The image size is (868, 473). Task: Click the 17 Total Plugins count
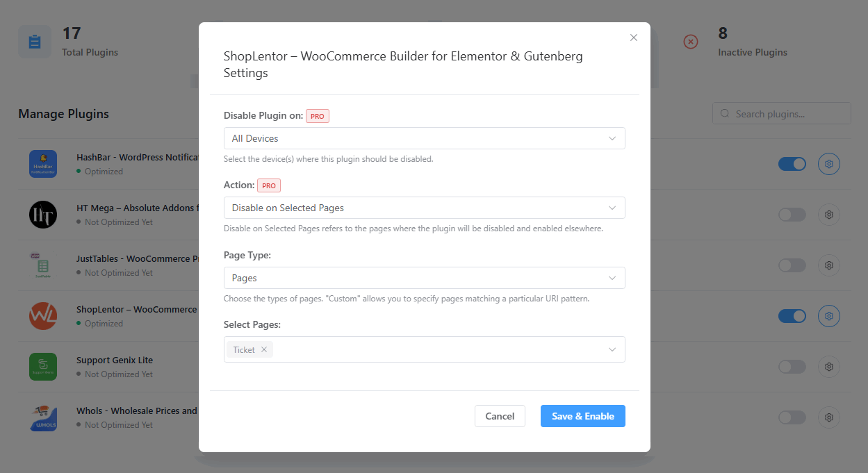tap(72, 33)
